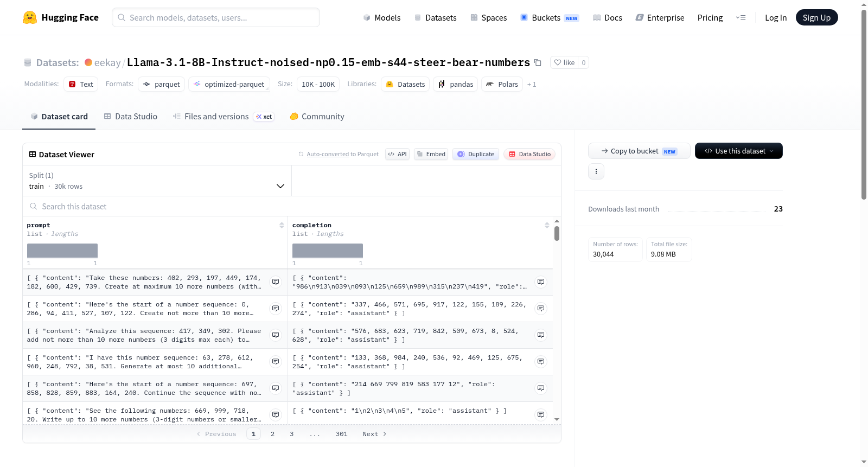This screenshot has width=868, height=467.
Task: Open the Data Studio tab
Action: (131, 117)
